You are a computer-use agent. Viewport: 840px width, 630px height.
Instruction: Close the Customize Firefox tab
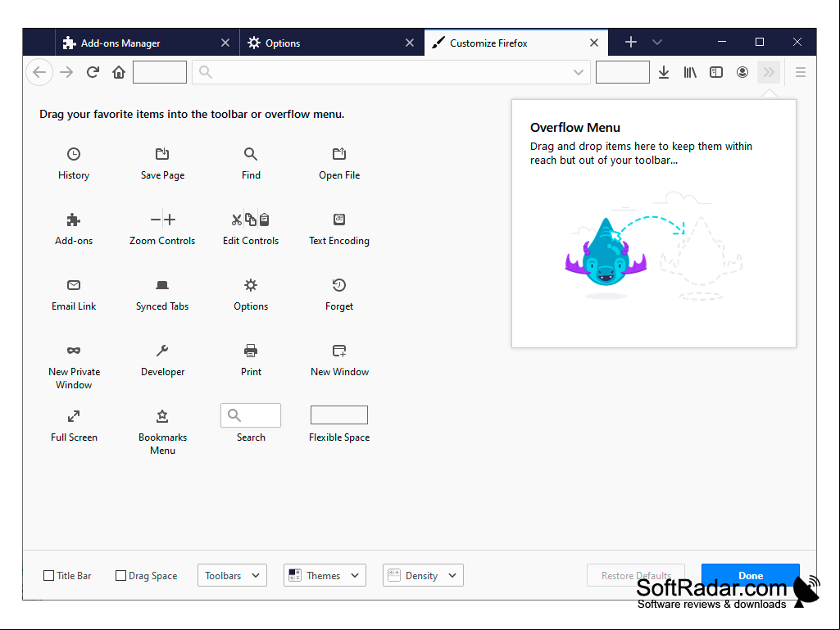(x=594, y=43)
